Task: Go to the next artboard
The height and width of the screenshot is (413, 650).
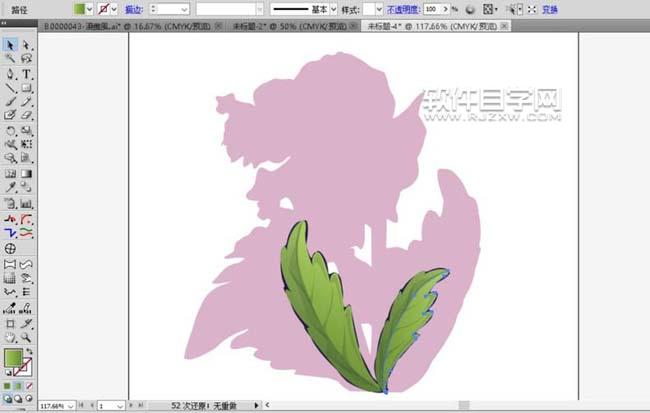Action: [x=131, y=406]
